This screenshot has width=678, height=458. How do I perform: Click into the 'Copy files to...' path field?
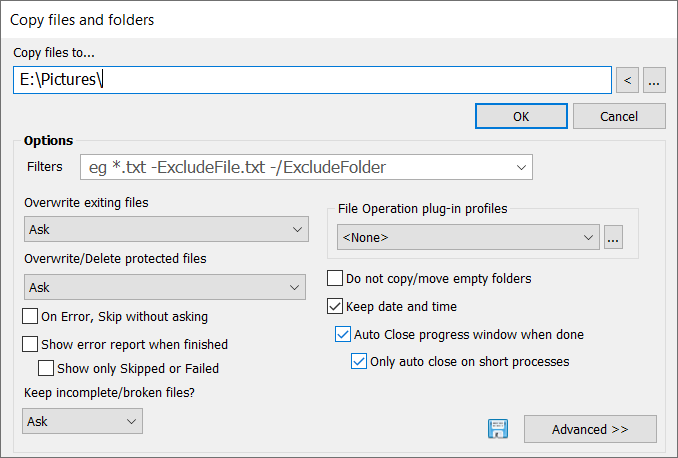(312, 80)
